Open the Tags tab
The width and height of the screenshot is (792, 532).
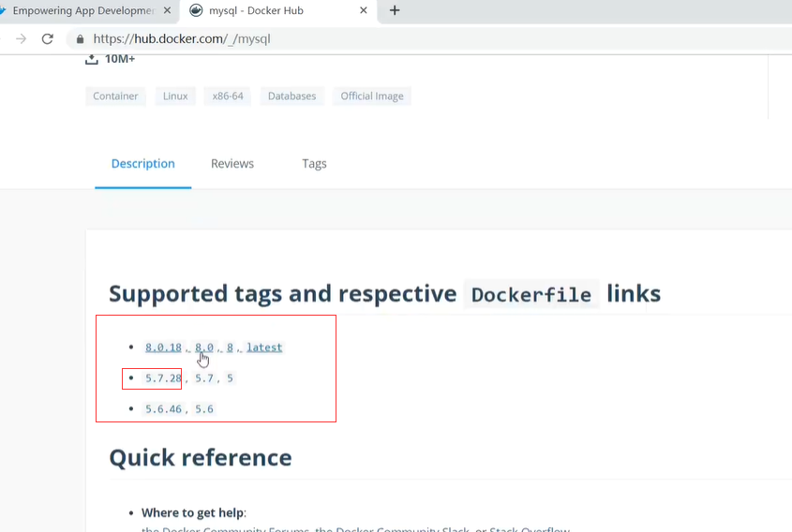click(x=314, y=164)
